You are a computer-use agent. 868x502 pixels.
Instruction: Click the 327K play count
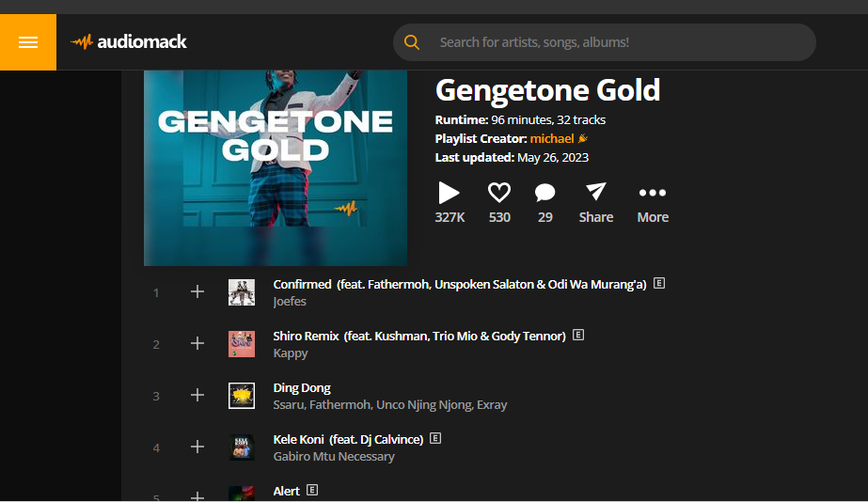coord(450,217)
